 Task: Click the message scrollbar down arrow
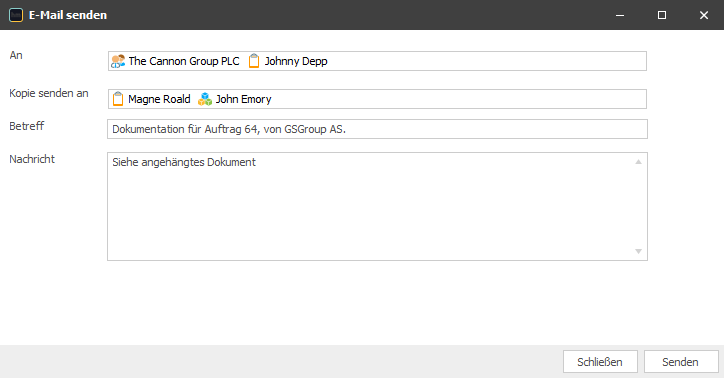pyautogui.click(x=639, y=252)
